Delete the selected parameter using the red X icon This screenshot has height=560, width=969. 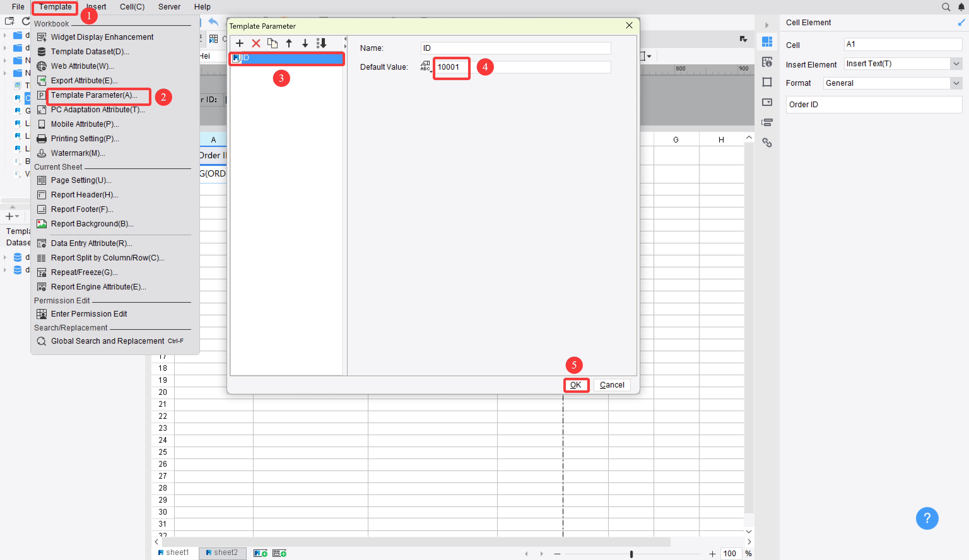coord(256,43)
